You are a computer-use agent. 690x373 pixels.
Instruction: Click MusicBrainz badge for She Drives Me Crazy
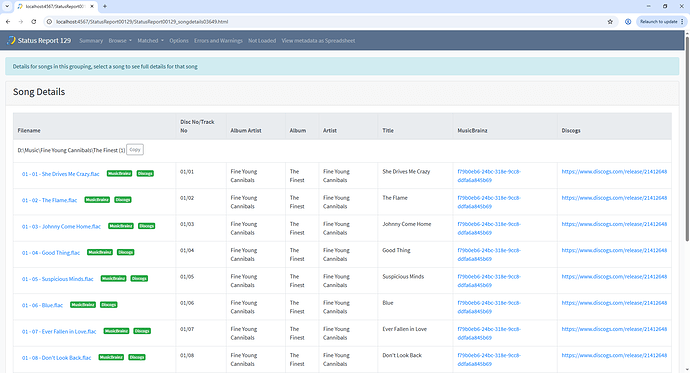coord(119,174)
